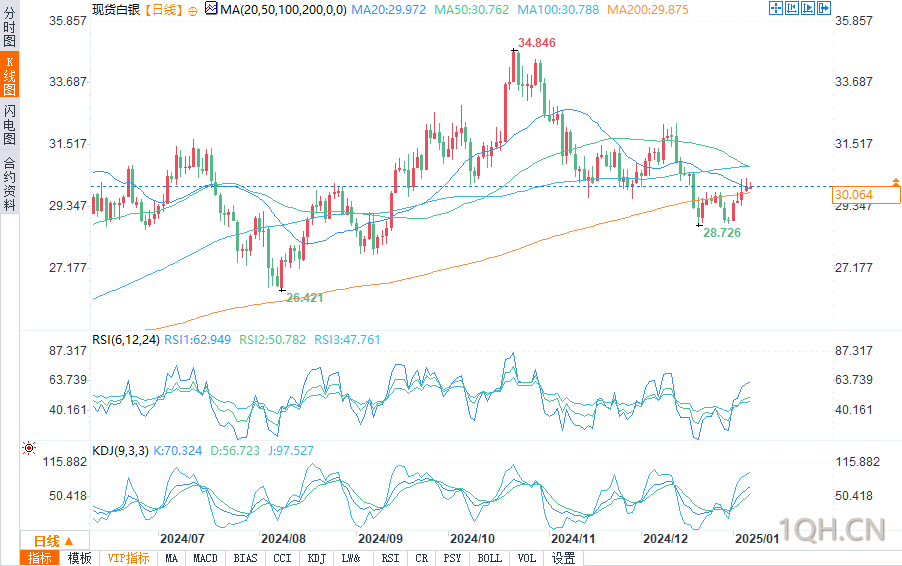Click the D:56.723 value
This screenshot has height=566, width=902.
(235, 451)
